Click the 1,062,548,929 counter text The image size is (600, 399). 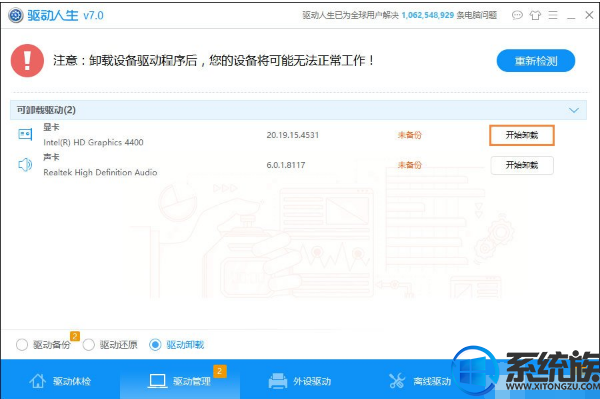[x=428, y=15]
